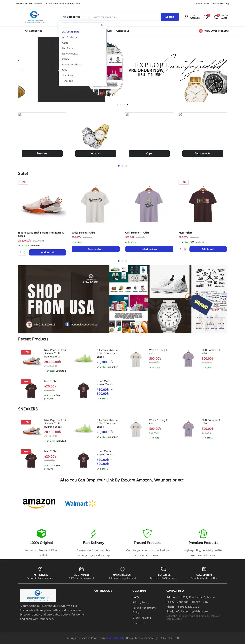Image resolution: width=245 pixels, height=644 pixels.
Task: Open the Contact Us menu item
Action: (123, 31)
